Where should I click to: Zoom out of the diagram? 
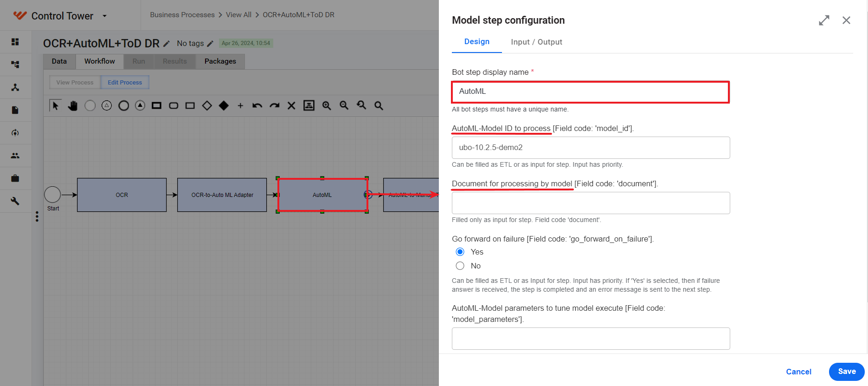(x=344, y=105)
